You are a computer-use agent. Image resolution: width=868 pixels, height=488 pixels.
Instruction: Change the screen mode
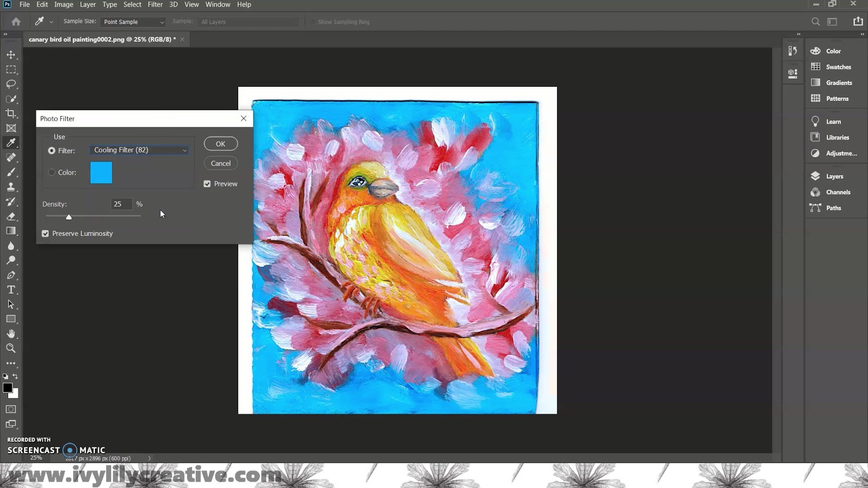[11, 424]
